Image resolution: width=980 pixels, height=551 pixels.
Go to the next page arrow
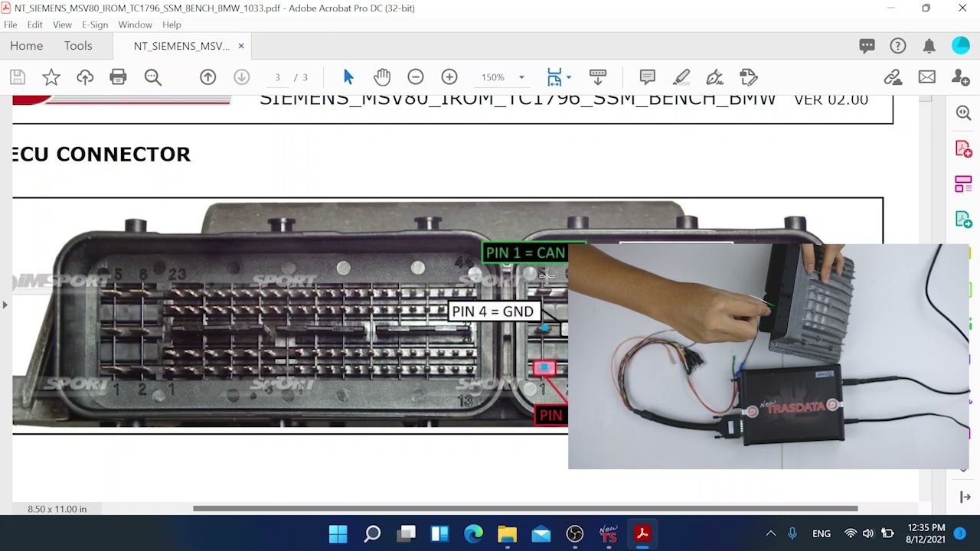(x=241, y=77)
